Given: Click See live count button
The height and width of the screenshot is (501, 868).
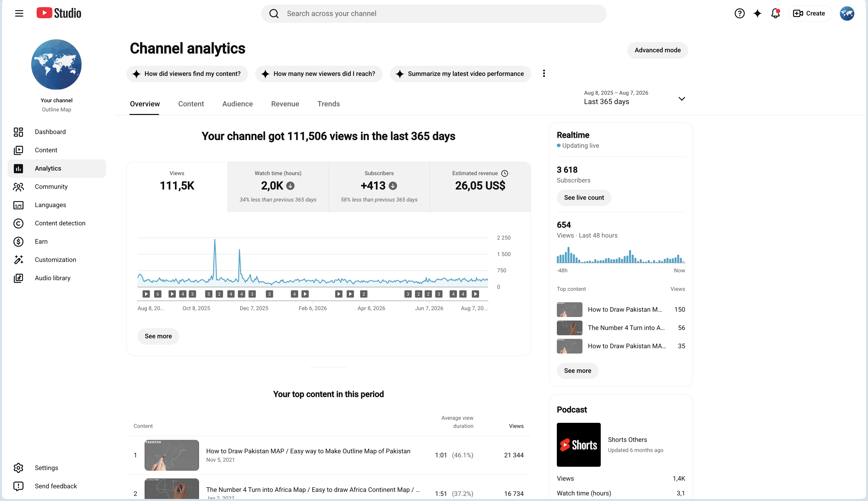Looking at the screenshot, I should [x=584, y=198].
